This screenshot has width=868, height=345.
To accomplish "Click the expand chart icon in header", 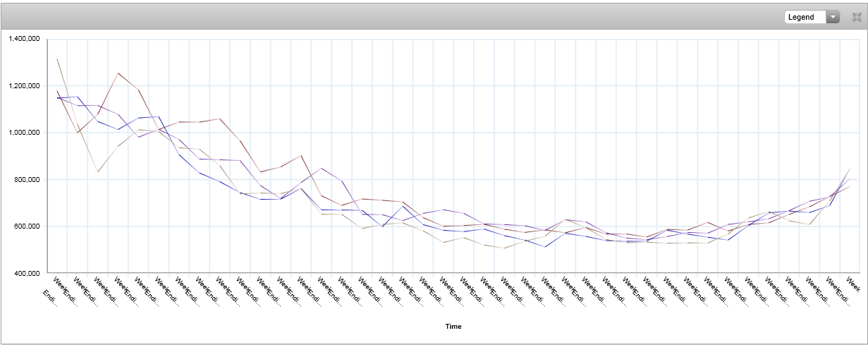I will point(857,17).
